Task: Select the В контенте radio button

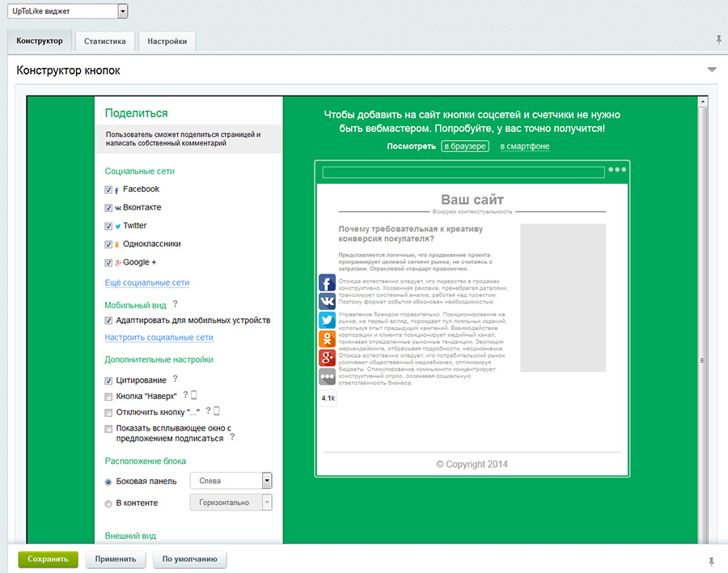Action: pyautogui.click(x=109, y=503)
